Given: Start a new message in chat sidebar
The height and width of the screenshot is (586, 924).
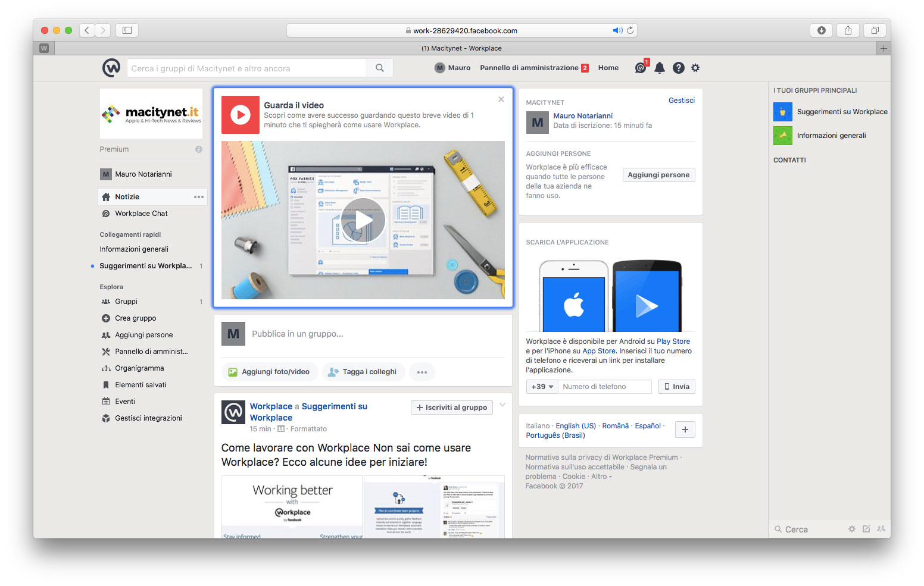Looking at the screenshot, I should (866, 529).
